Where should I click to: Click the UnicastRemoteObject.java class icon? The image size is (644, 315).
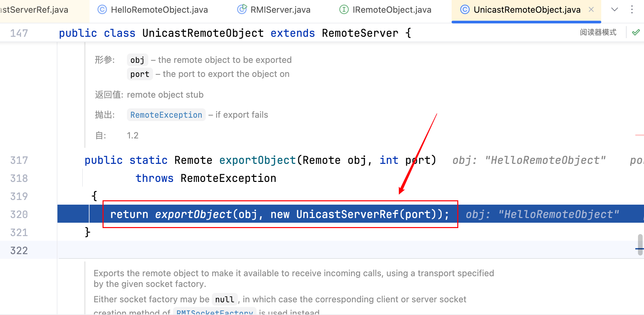465,10
